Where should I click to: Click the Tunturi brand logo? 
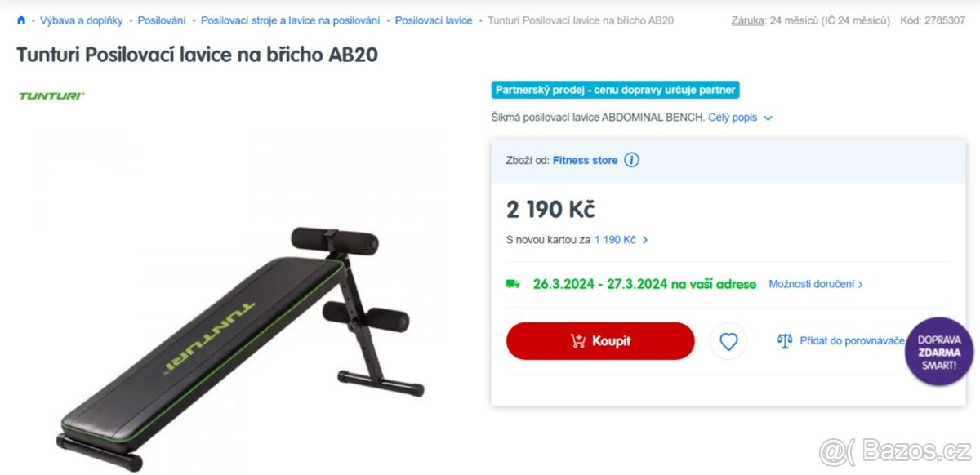tap(51, 95)
